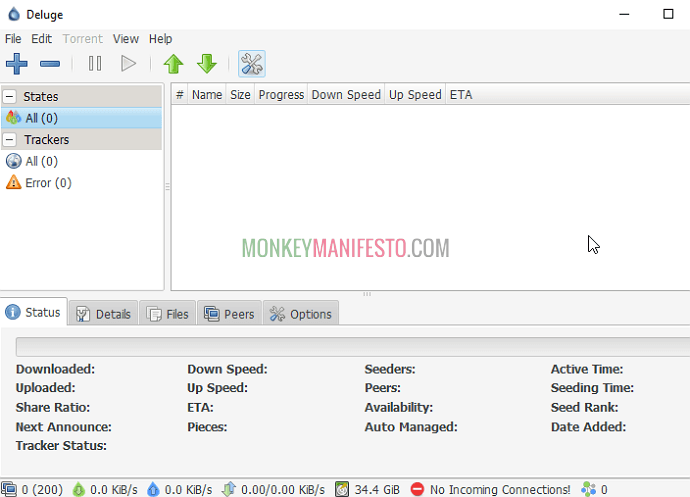Click the protocol traffic arrows icon
Viewport: 690px width, 497px height.
pyautogui.click(x=229, y=489)
